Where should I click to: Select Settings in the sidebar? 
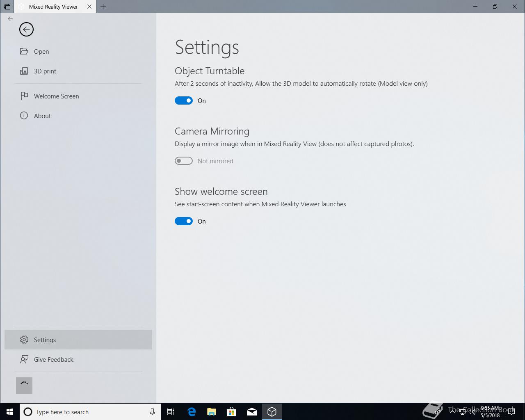(x=78, y=340)
